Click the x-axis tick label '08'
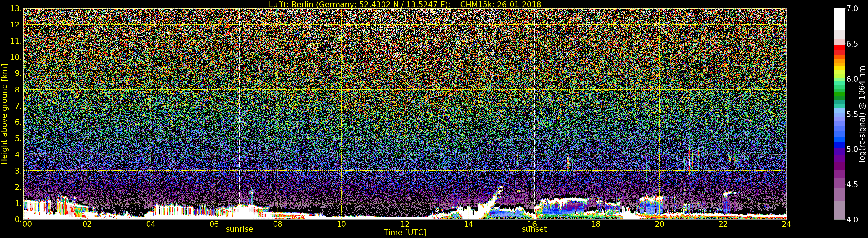 (278, 224)
